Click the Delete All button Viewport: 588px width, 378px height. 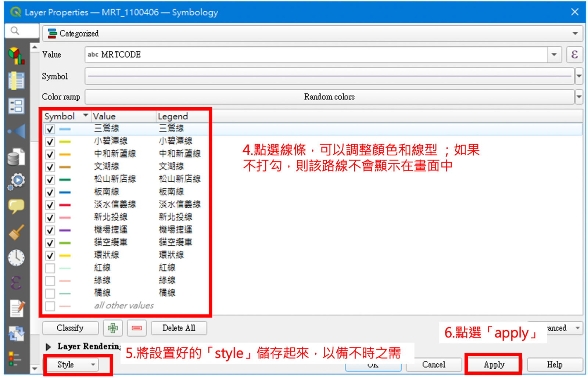click(179, 328)
